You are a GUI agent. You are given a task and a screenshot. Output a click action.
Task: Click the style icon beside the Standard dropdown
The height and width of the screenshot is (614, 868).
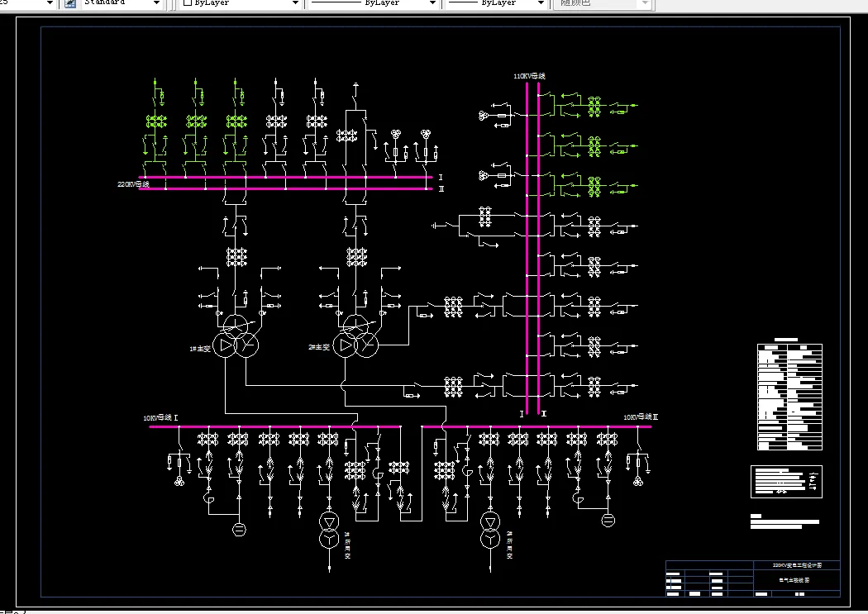(x=70, y=3)
